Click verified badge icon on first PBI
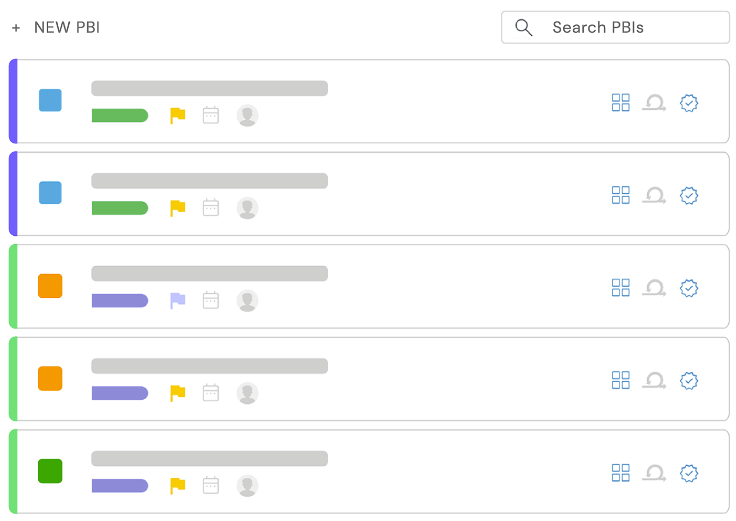Screen dimensions: 736x521 pyautogui.click(x=689, y=103)
